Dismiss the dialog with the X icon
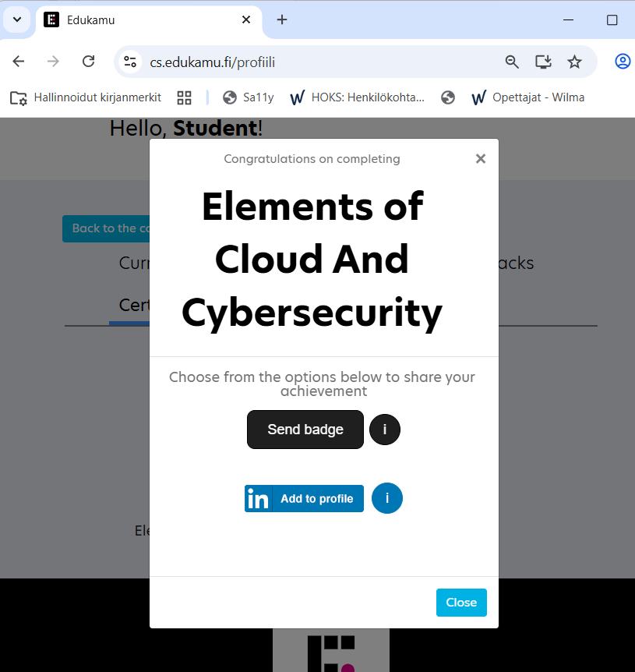Screen dimensions: 635x672 coord(481,159)
